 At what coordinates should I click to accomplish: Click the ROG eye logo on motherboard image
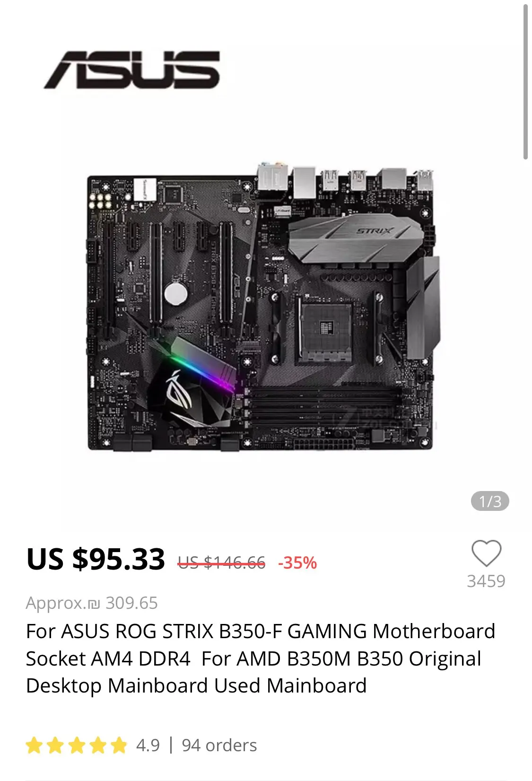click(x=180, y=391)
